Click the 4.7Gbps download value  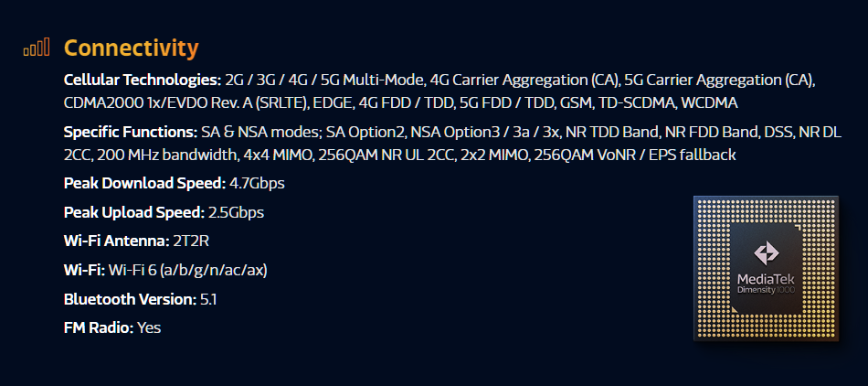tap(257, 184)
